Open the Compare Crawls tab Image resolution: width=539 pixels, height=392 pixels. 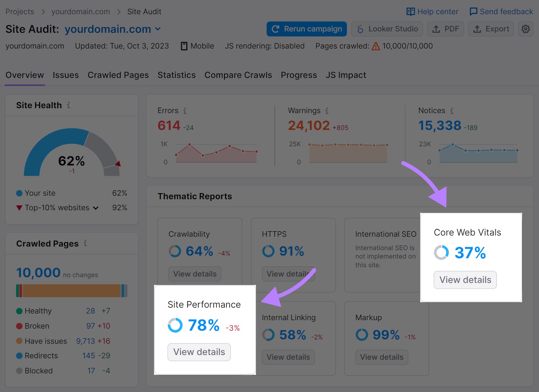238,75
